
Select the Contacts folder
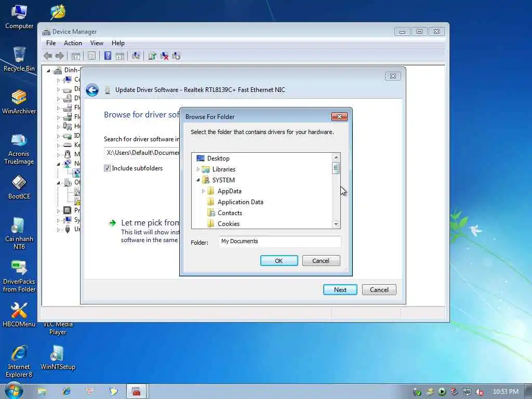(x=230, y=212)
